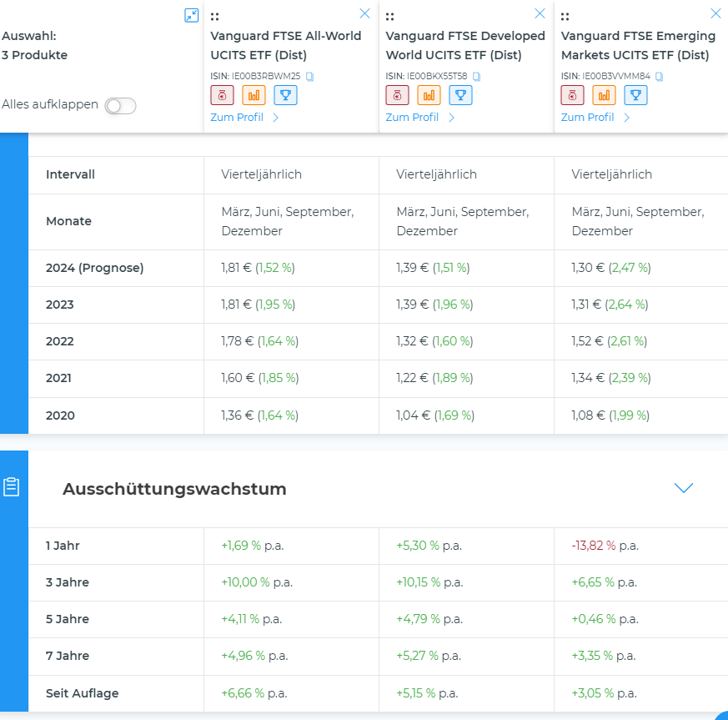Click red money bag icon for All-World ETF

click(222, 95)
